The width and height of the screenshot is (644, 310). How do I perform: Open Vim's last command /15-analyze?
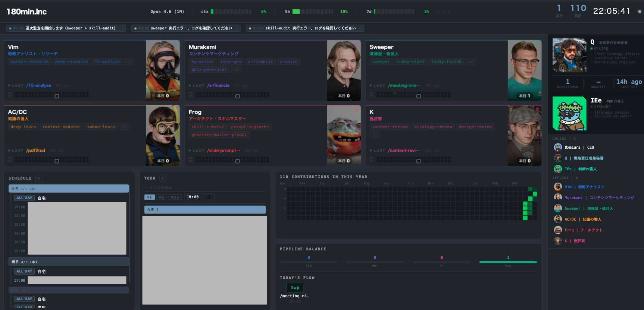38,86
